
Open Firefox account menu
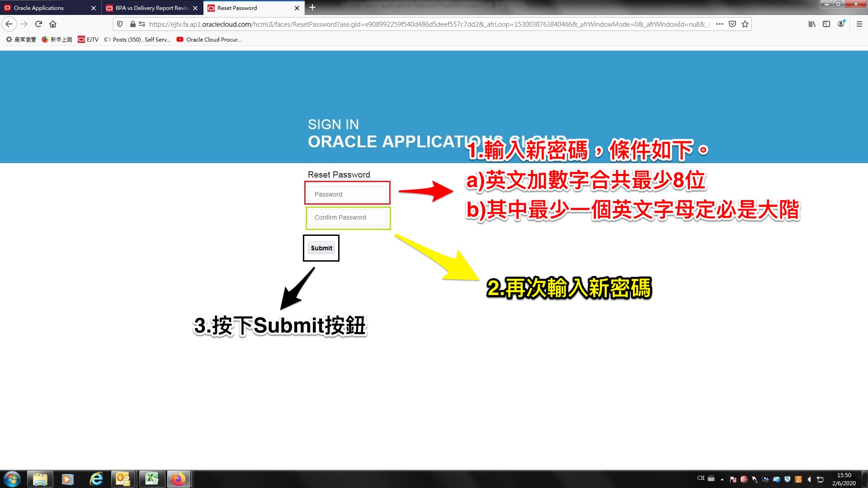[x=841, y=24]
